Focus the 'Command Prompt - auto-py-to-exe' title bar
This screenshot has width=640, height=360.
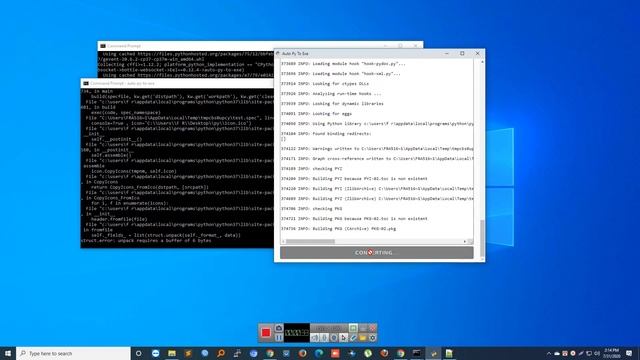click(177, 83)
